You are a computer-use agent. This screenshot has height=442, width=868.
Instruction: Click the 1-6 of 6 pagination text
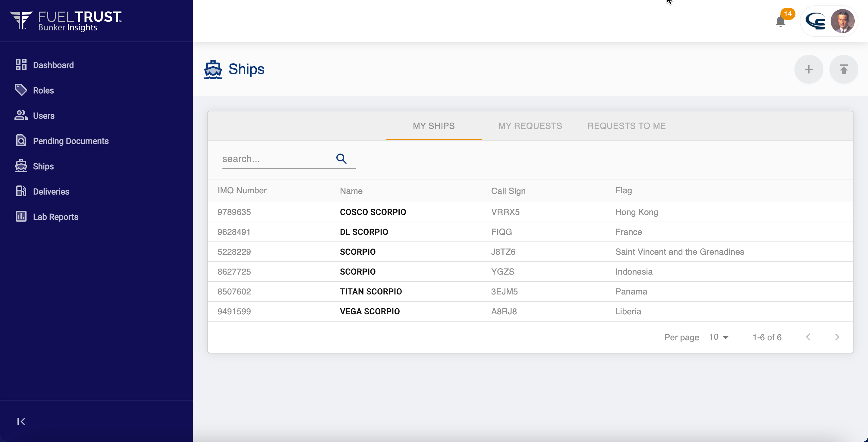pyautogui.click(x=767, y=337)
